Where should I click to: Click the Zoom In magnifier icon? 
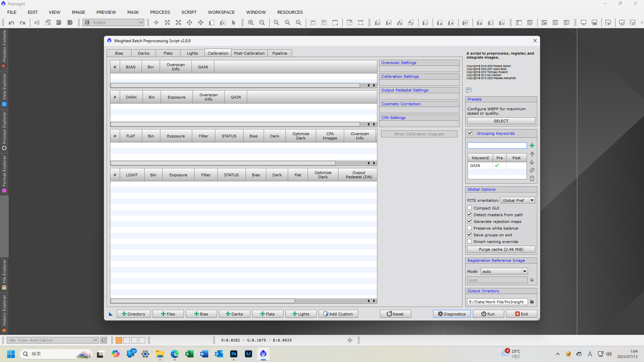click(251, 23)
